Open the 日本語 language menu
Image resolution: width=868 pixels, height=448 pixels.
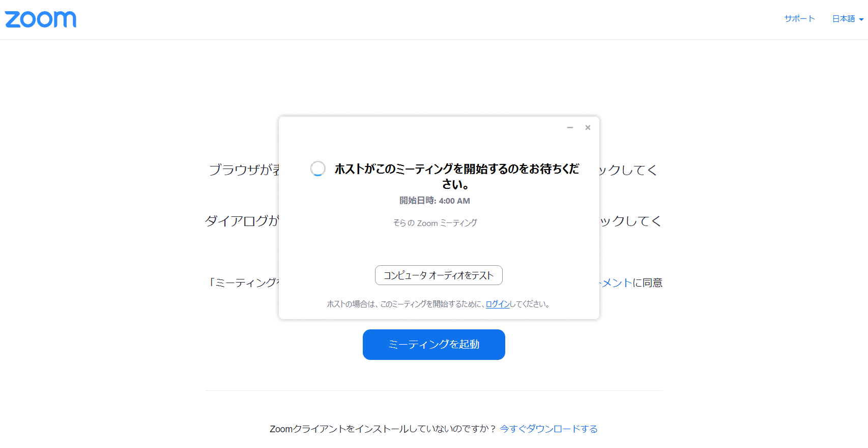[x=843, y=19]
